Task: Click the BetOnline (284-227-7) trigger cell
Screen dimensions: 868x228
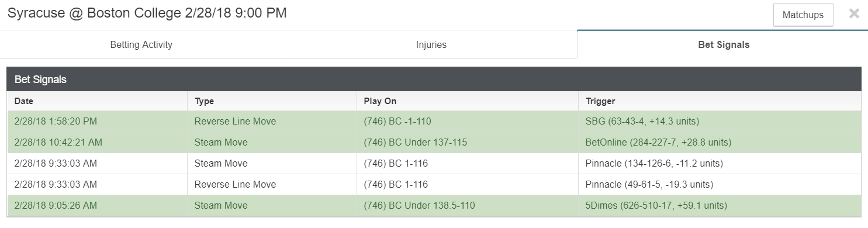Action: (720, 143)
